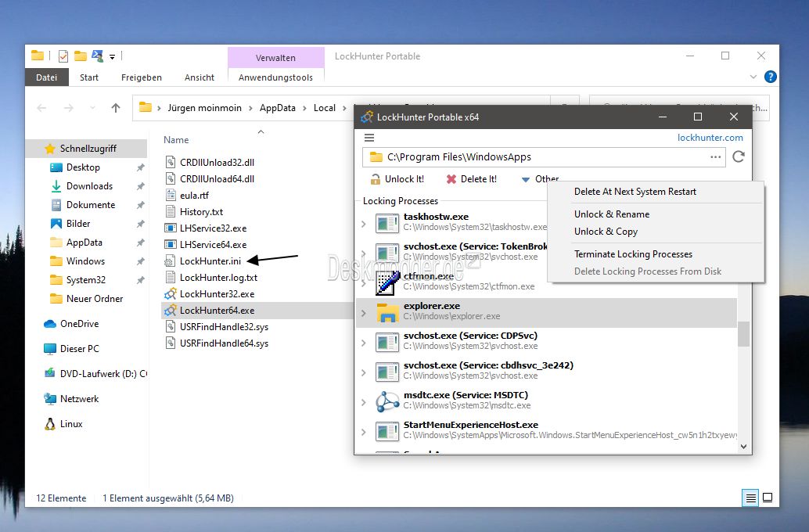
Task: Open the Datei tab in Explorer
Action: tap(46, 77)
